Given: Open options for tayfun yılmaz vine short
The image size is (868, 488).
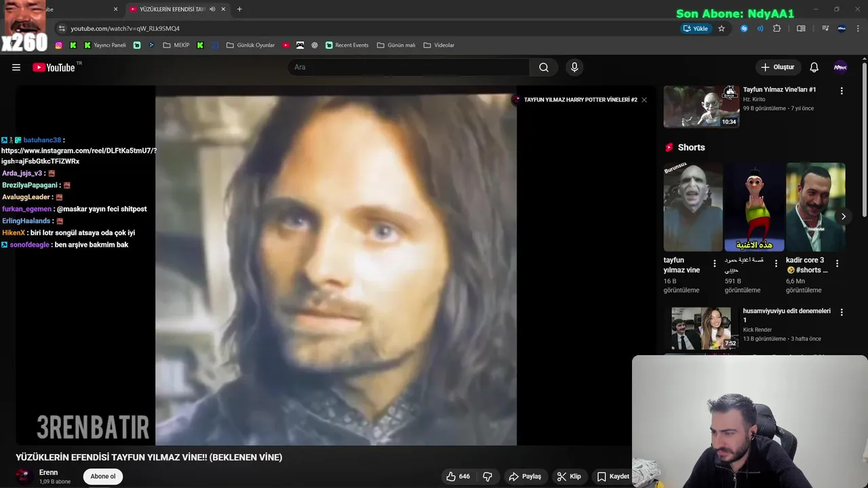Looking at the screenshot, I should [x=714, y=264].
